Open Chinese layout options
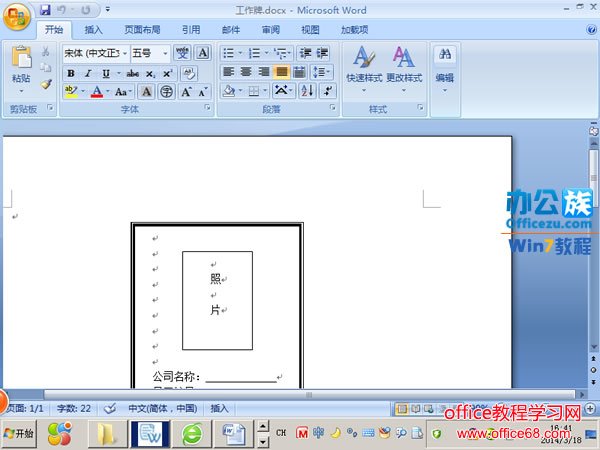The image size is (600, 450). click(283, 91)
